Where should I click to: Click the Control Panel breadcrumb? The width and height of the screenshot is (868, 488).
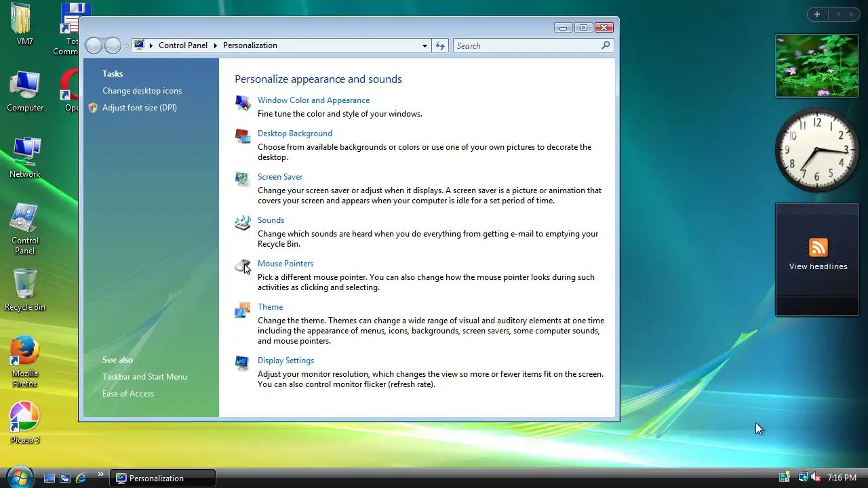point(183,45)
